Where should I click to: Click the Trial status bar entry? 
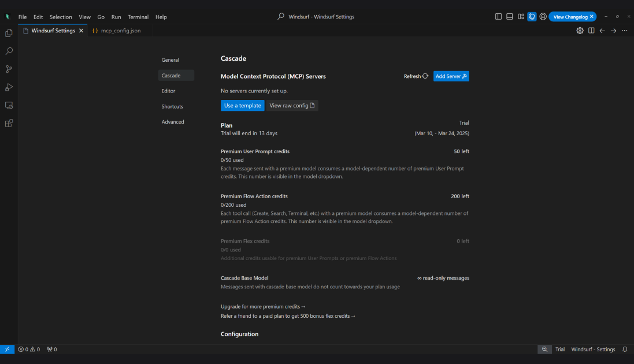(560, 350)
